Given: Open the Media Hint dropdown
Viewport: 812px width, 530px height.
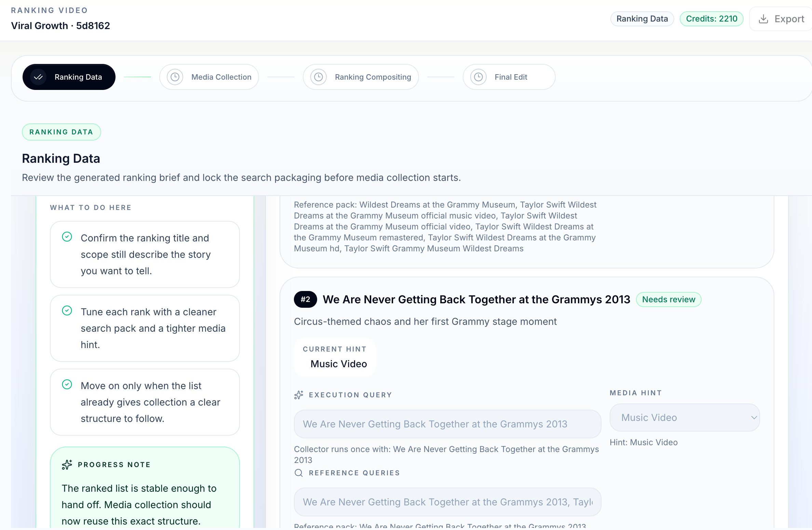Looking at the screenshot, I should click(x=684, y=418).
